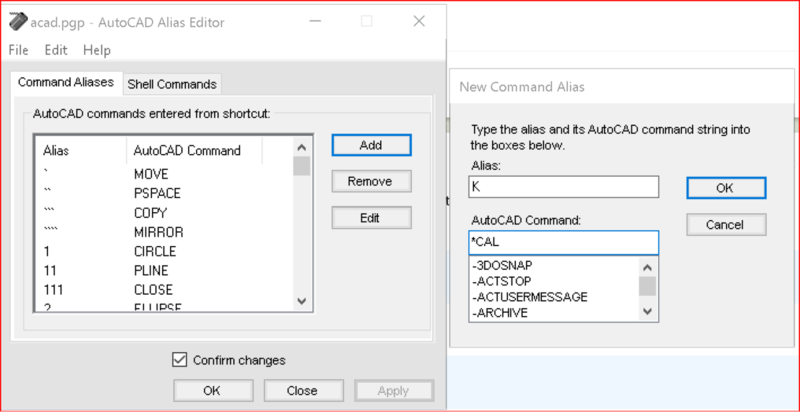This screenshot has height=412, width=800.
Task: Confirm the New Command Alias with OK
Action: (x=726, y=188)
